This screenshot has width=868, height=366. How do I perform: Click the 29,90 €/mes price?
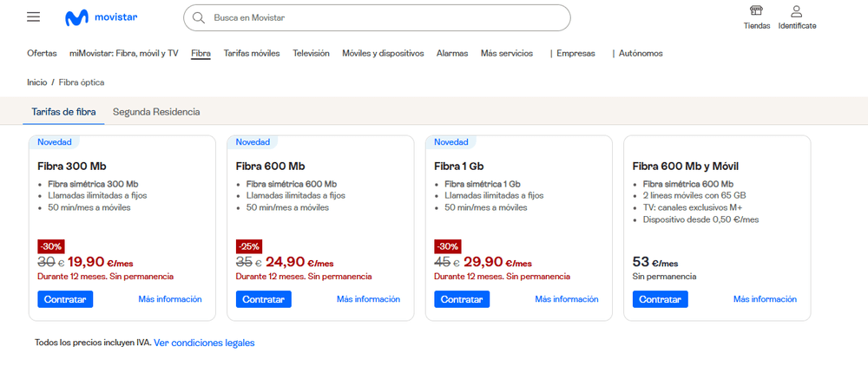click(497, 262)
